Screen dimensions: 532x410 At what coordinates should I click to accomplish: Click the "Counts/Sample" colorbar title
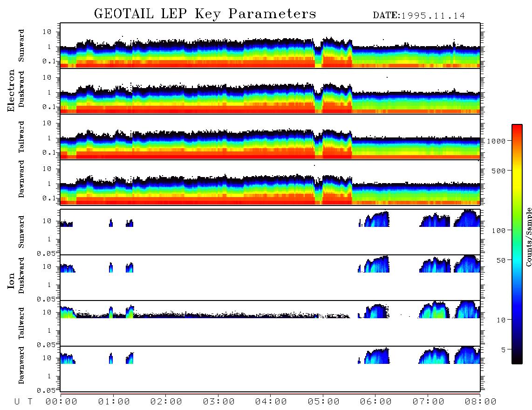[x=528, y=237]
